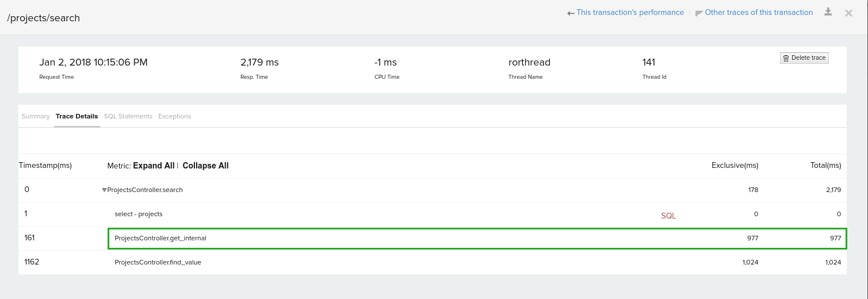Select the select - projects row

139,214
